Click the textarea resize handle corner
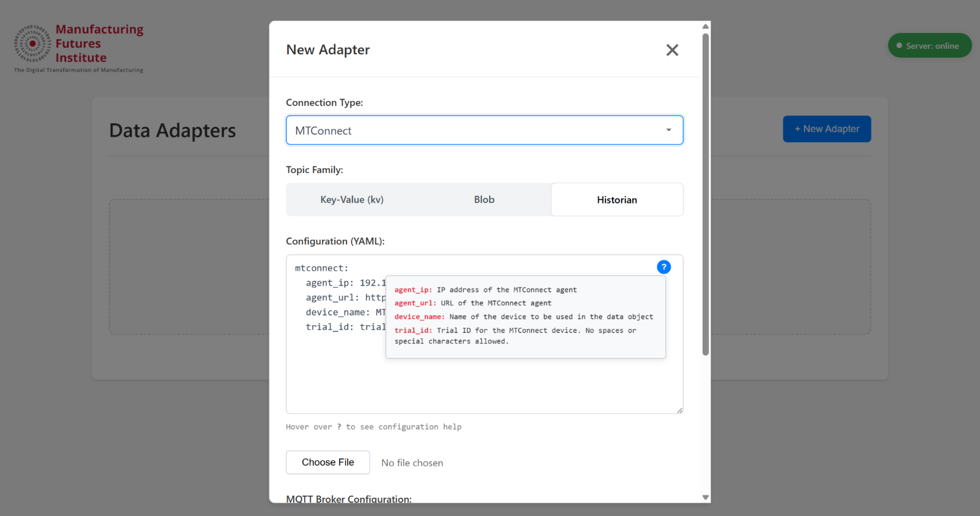Viewport: 980px width, 516px height. click(679, 410)
